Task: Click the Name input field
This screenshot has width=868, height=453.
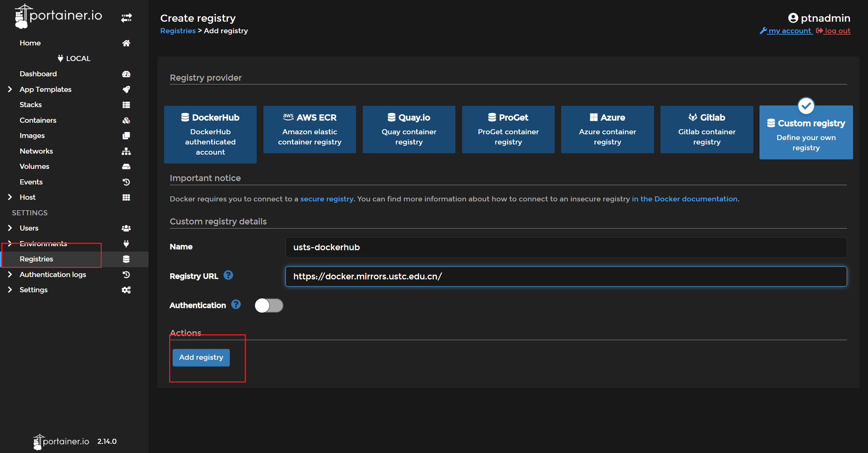Action: [566, 248]
